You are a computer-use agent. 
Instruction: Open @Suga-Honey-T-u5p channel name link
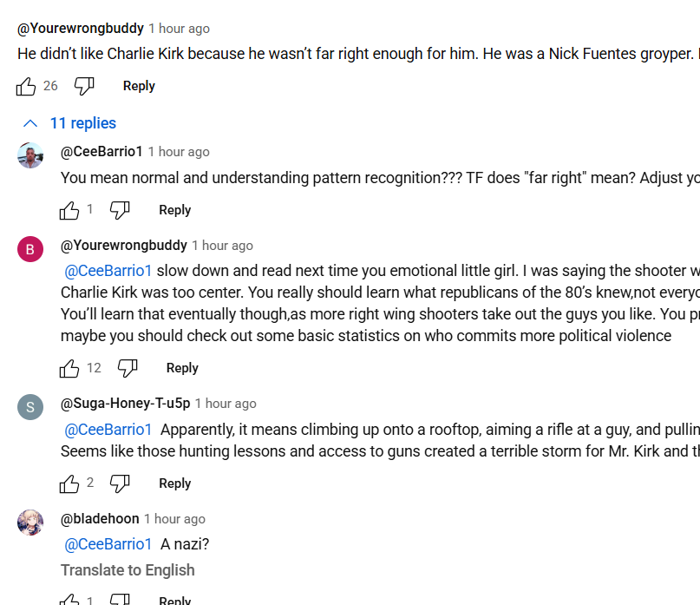[x=126, y=404]
